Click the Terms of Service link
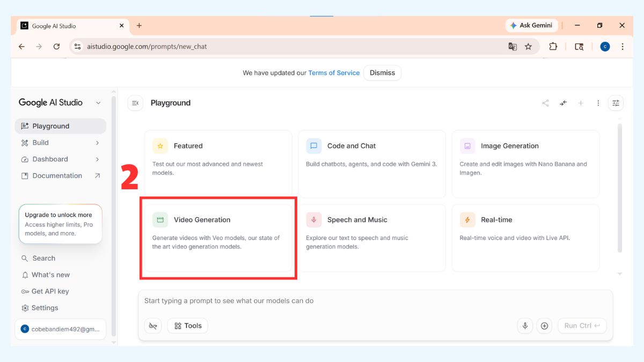This screenshot has width=644, height=362. 334,73
